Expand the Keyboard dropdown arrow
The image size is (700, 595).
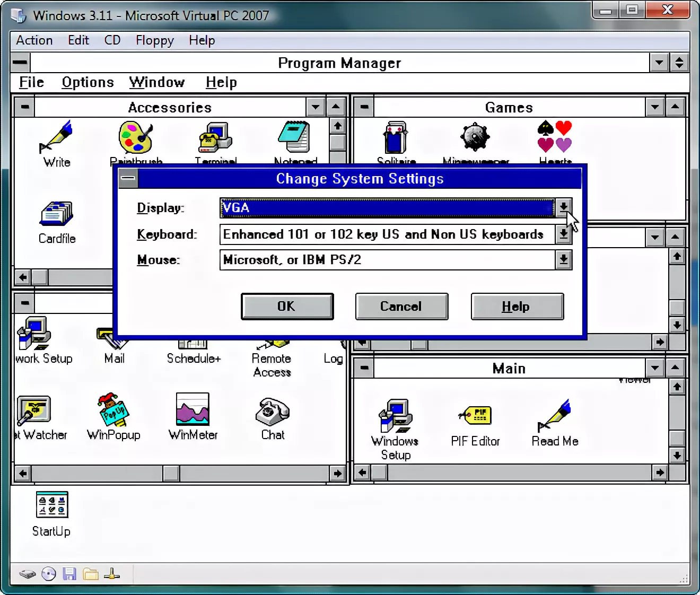[563, 234]
